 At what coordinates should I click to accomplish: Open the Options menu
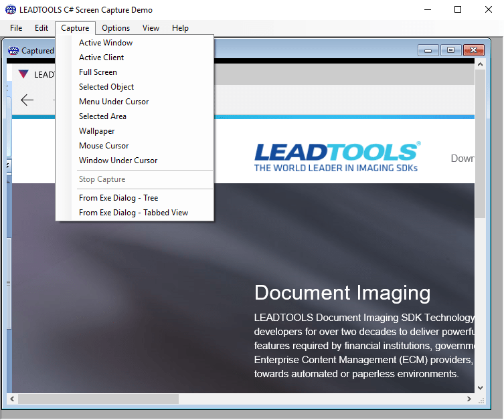click(x=116, y=28)
